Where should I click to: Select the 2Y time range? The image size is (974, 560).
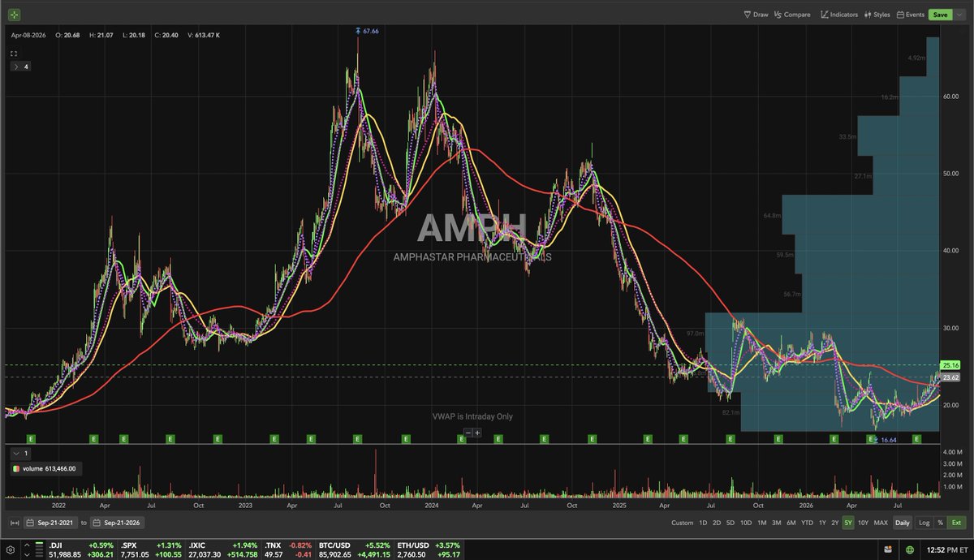[x=834, y=523]
